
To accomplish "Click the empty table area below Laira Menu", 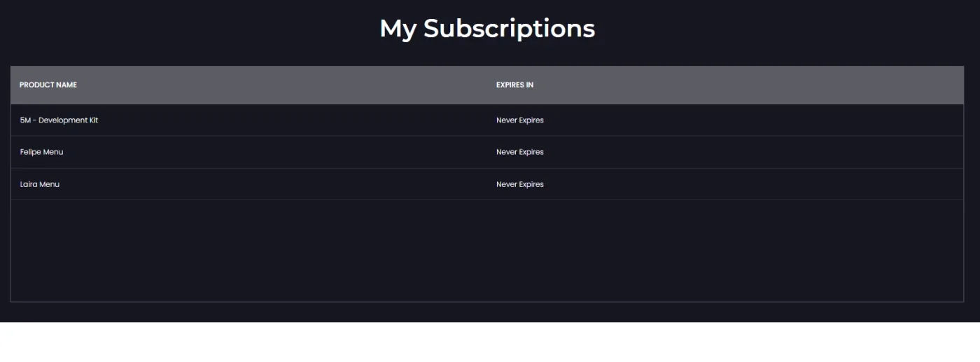I will [487, 251].
